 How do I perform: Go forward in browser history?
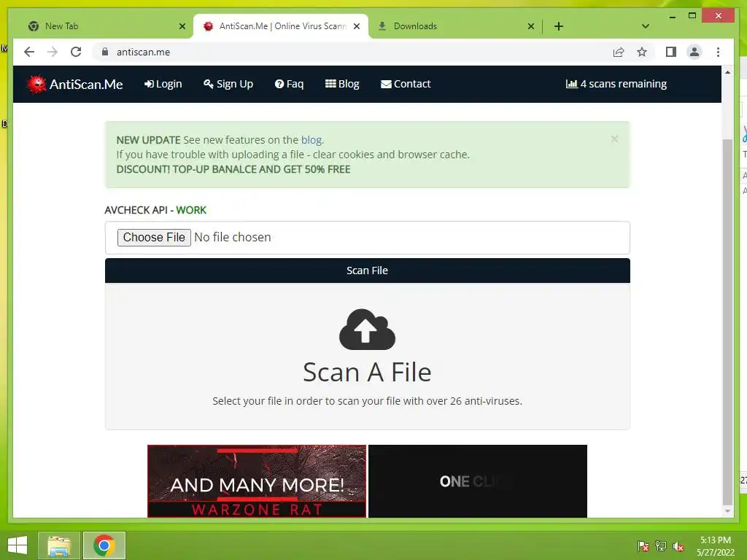coord(53,52)
